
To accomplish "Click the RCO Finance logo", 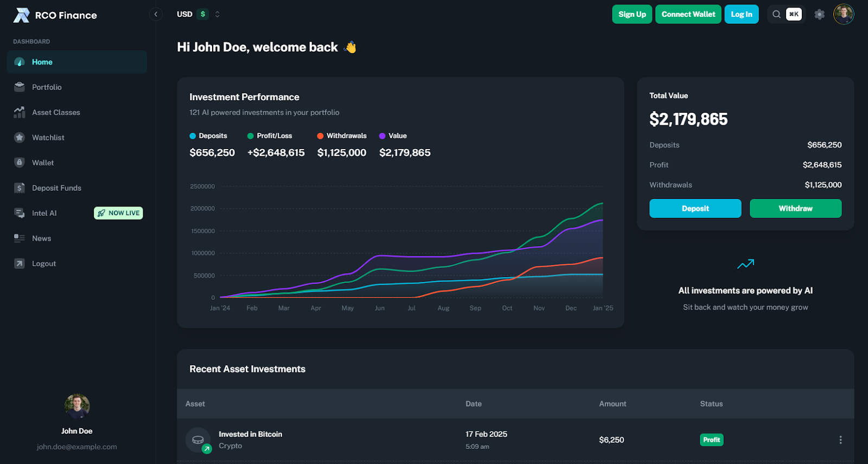I will coord(55,15).
